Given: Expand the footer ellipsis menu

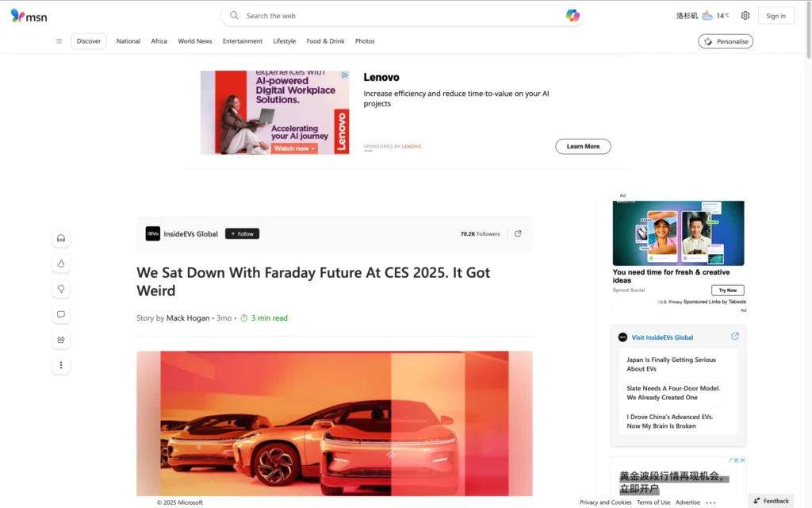Looking at the screenshot, I should tap(710, 502).
